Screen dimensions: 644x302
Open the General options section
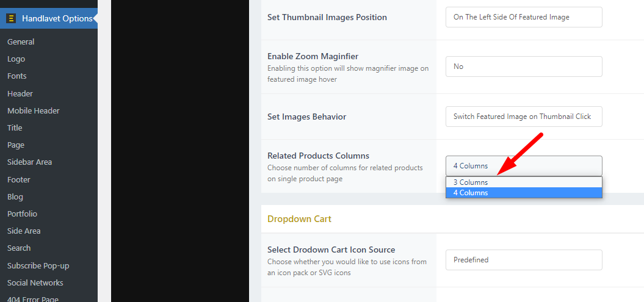click(21, 42)
